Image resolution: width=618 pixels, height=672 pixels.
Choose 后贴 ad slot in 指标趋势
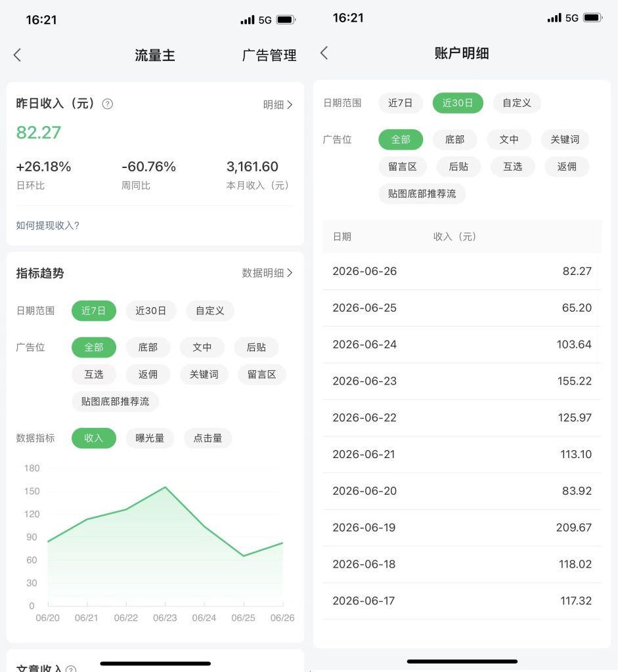(x=256, y=347)
